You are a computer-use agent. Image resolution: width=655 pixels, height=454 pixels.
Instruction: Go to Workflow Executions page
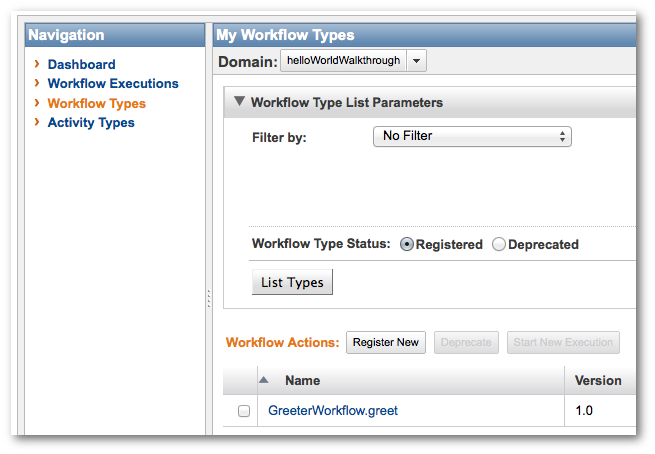[113, 84]
